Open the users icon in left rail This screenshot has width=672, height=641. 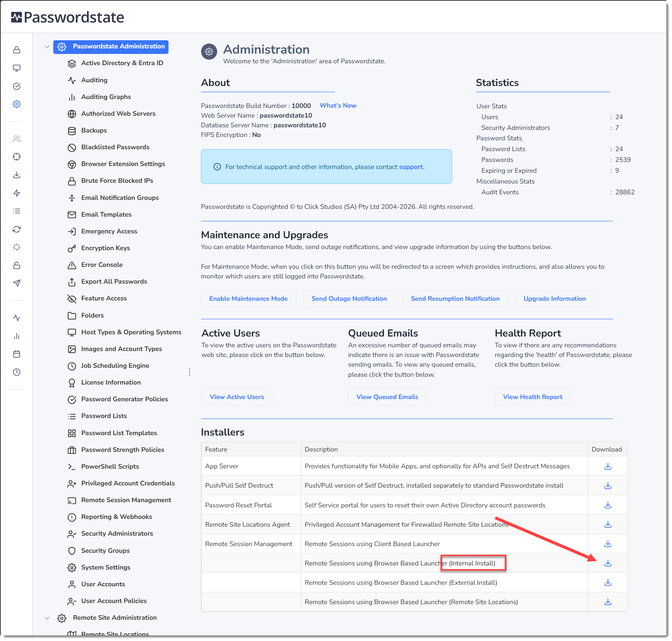(17, 139)
